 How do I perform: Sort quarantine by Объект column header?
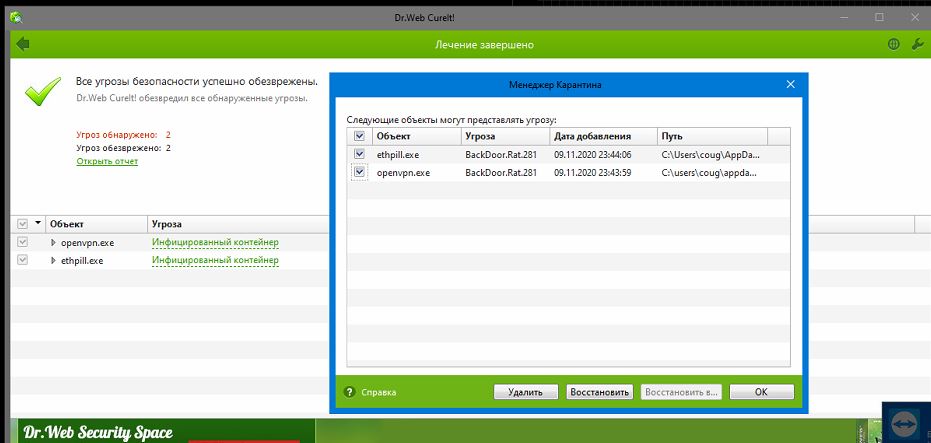pyautogui.click(x=417, y=136)
